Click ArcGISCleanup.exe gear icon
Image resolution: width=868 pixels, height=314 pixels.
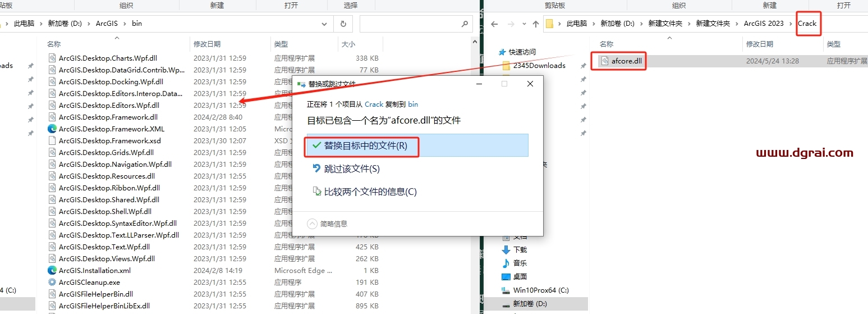(52, 282)
